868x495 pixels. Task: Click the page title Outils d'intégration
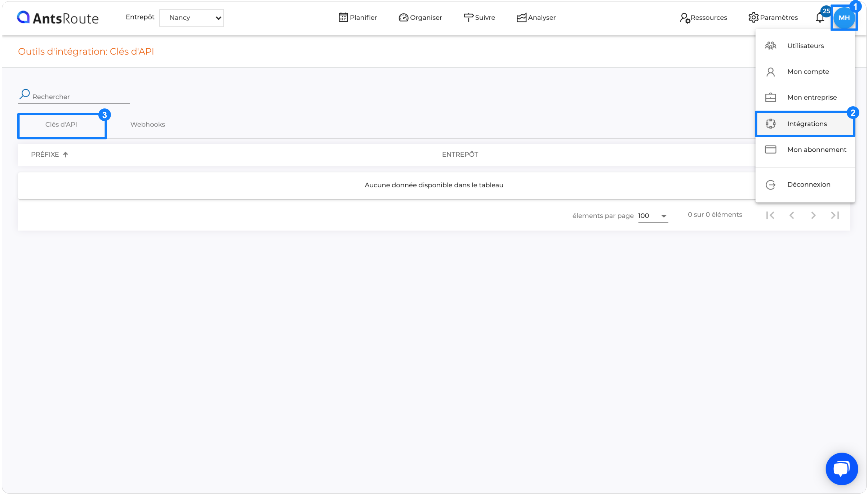[86, 52]
